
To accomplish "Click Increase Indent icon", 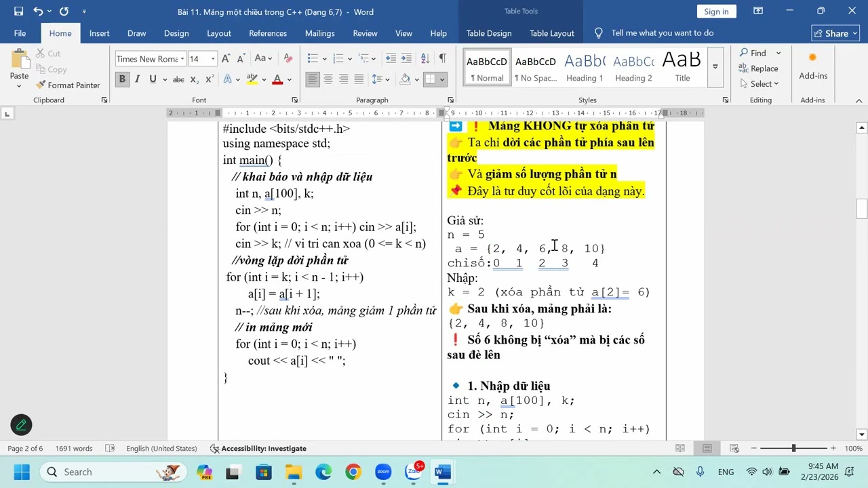I will tap(406, 58).
